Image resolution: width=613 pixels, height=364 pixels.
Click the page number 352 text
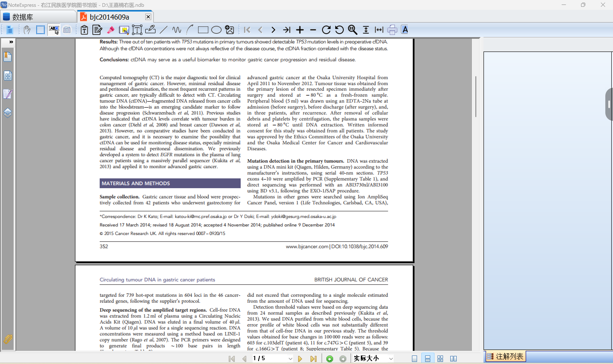[x=104, y=246]
